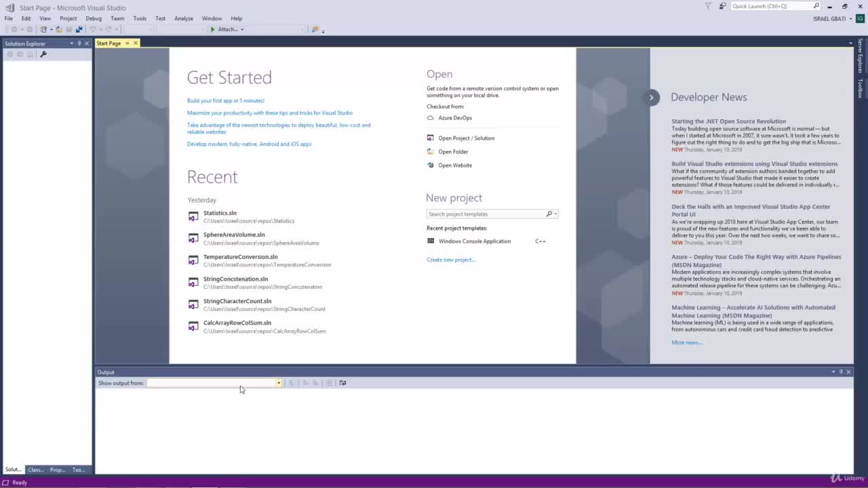Click the CalcArrayRowColSum.sln solution icon
868x488 pixels.
coord(193,327)
